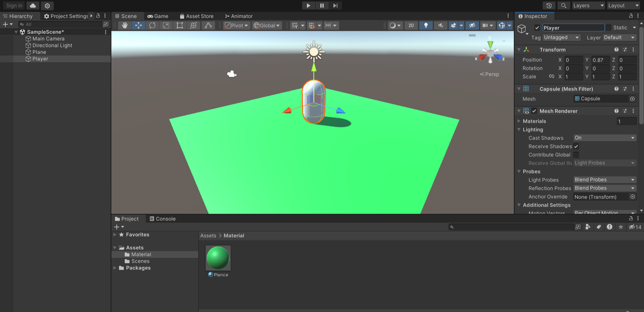Open Transform component preset icon
This screenshot has height=312, width=644.
tap(625, 50)
